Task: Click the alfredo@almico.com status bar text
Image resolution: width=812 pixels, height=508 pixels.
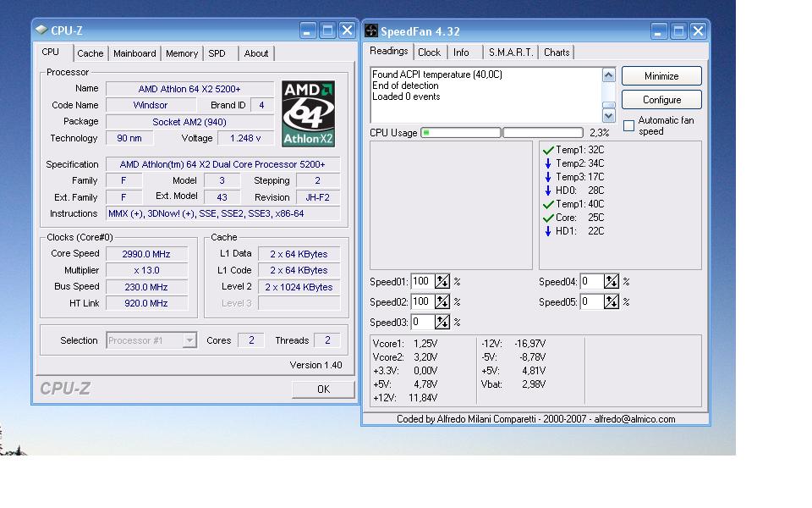Action: pos(634,419)
